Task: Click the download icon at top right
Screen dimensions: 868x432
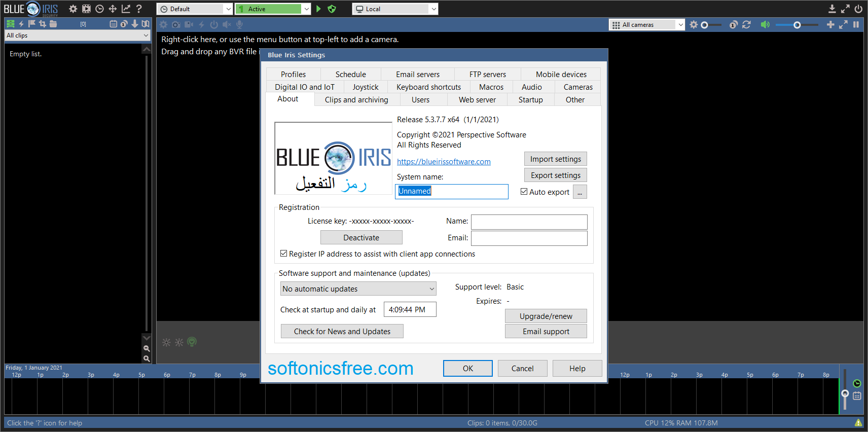Action: tap(832, 9)
